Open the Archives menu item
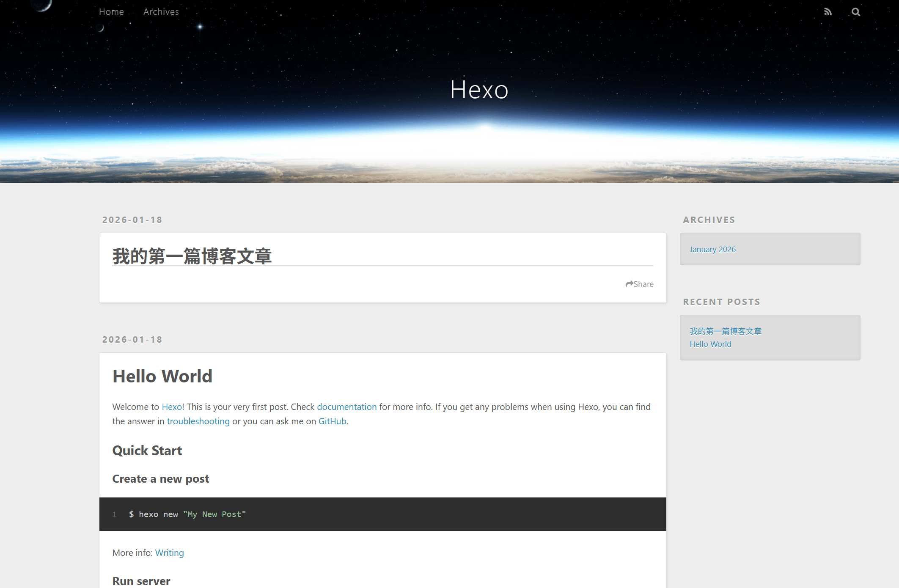899x588 pixels. [x=161, y=12]
